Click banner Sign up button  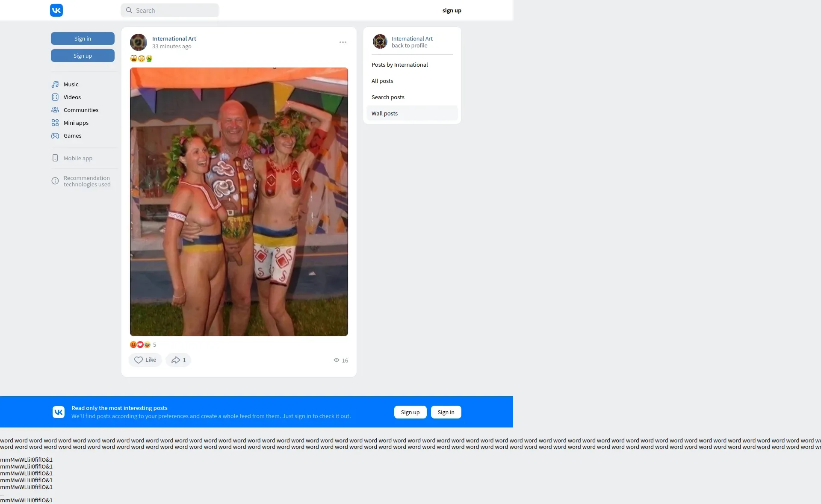410,412
